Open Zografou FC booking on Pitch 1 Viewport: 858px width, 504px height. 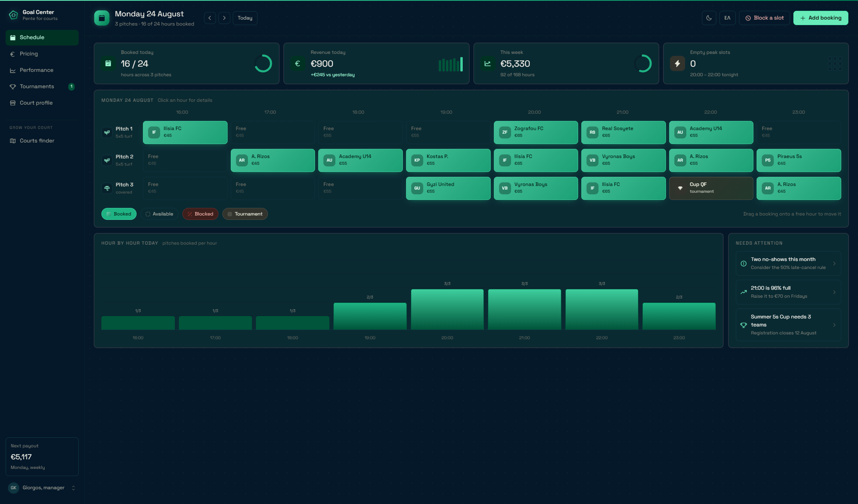pos(536,132)
